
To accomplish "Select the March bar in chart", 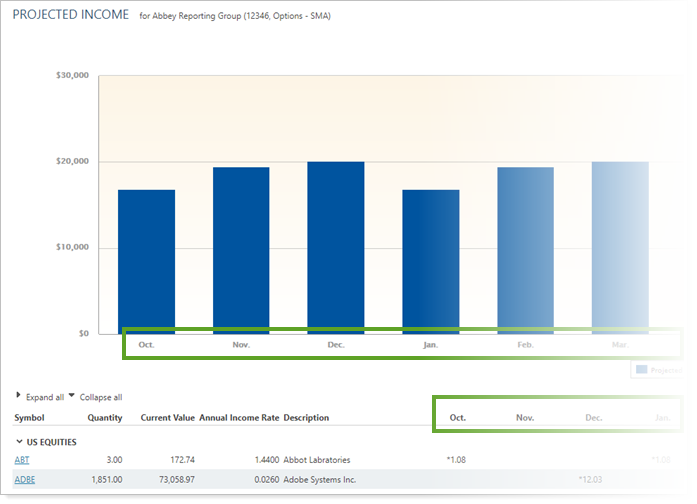I will click(620, 247).
